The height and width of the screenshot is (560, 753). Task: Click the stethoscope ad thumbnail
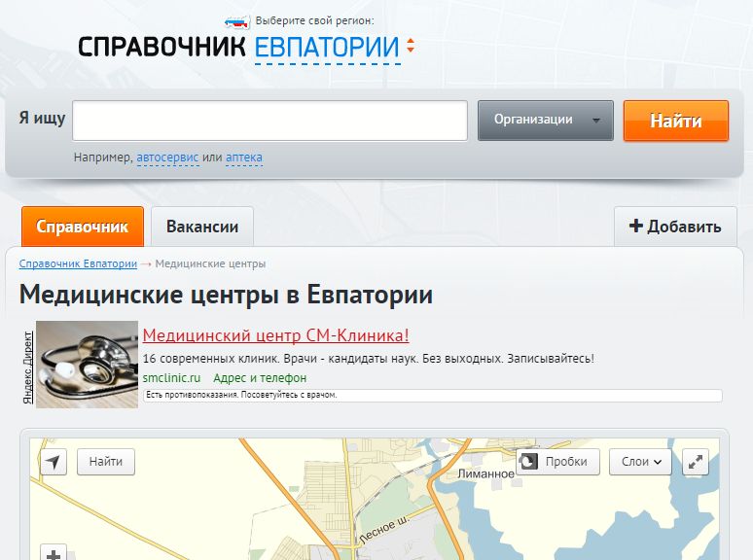coord(87,365)
